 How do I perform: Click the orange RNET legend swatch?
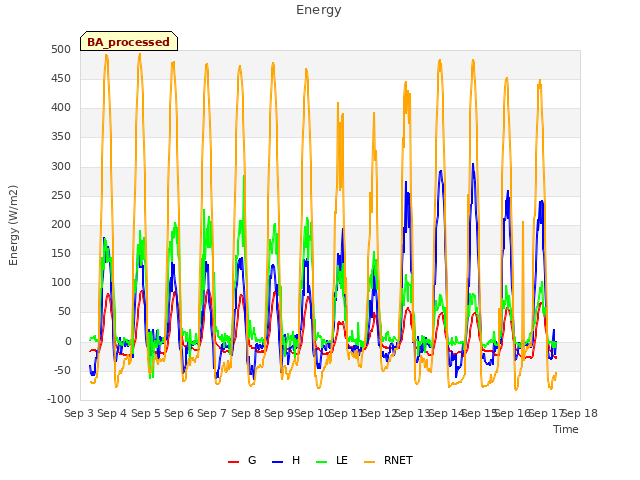369,462
